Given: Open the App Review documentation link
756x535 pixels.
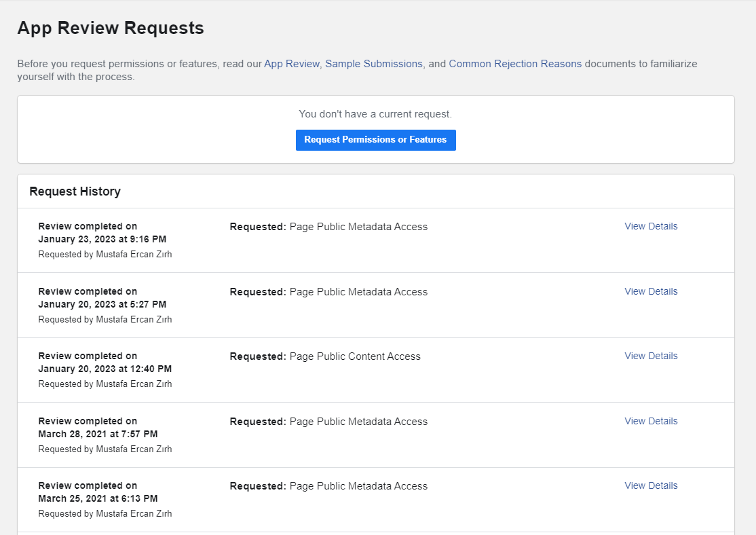Looking at the screenshot, I should pyautogui.click(x=292, y=63).
